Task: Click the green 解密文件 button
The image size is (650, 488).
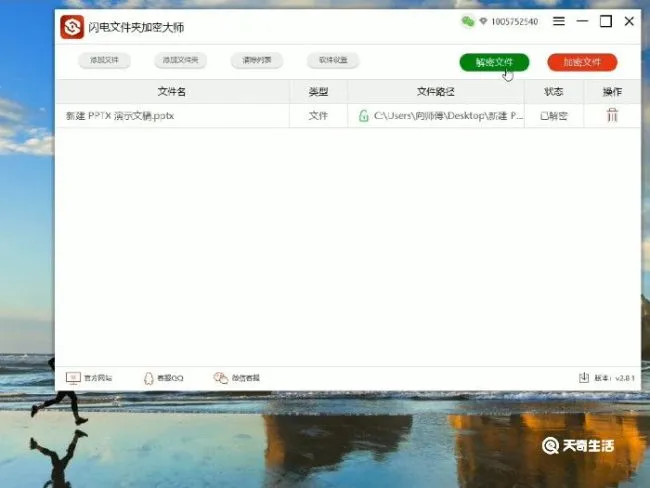Action: click(x=494, y=62)
